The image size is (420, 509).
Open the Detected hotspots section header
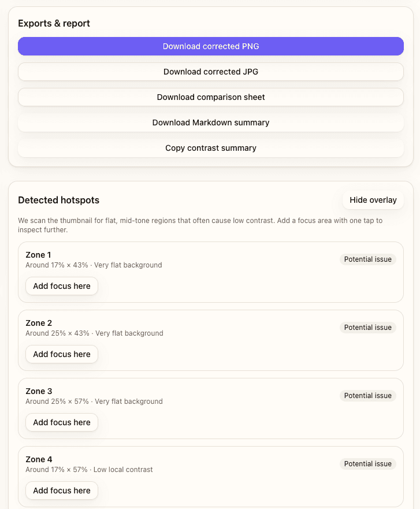(x=58, y=200)
